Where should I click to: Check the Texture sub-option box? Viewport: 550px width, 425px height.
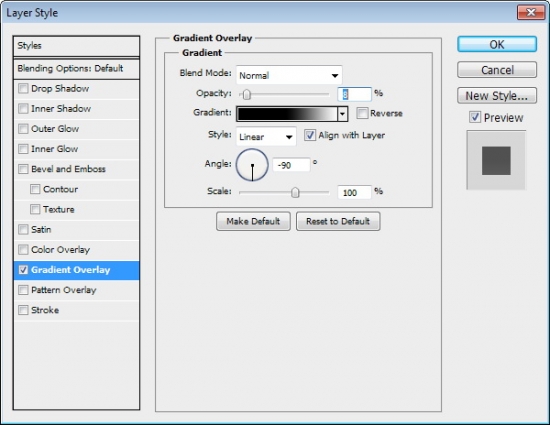[x=35, y=209]
